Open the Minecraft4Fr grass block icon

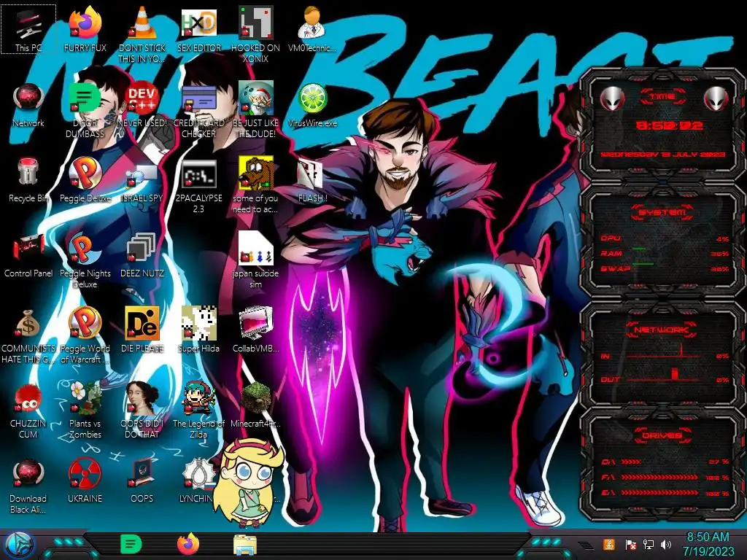coord(255,405)
